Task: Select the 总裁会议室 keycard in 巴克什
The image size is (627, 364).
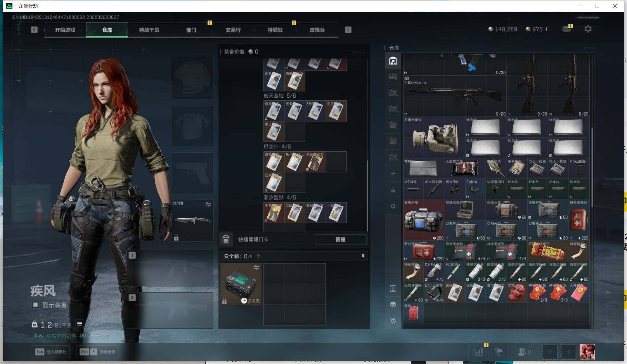Action: click(x=315, y=162)
